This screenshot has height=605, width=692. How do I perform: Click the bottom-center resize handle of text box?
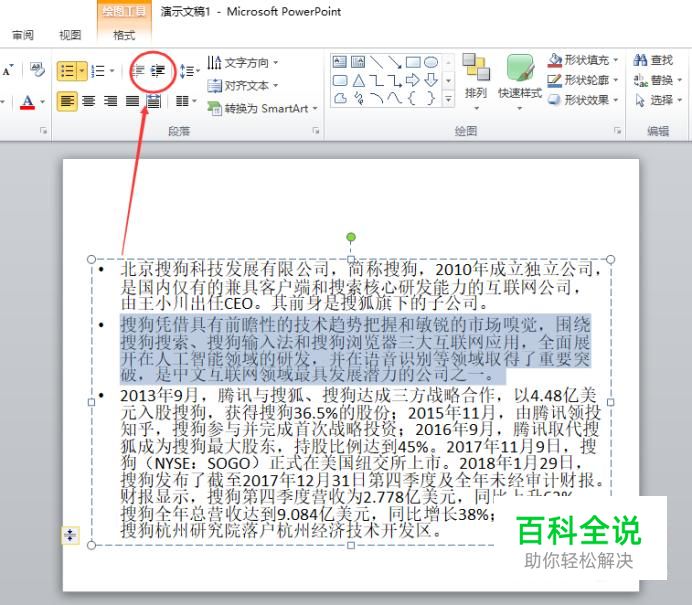coord(351,545)
